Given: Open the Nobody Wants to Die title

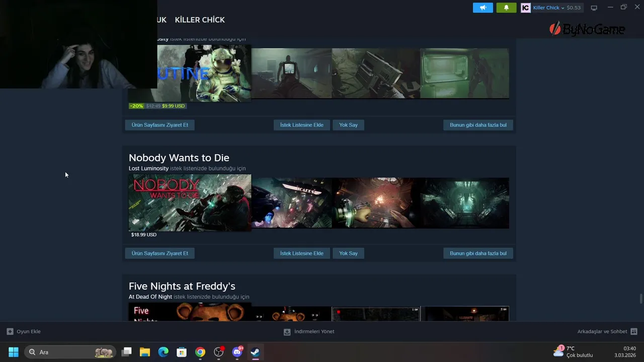Looking at the screenshot, I should (x=179, y=157).
